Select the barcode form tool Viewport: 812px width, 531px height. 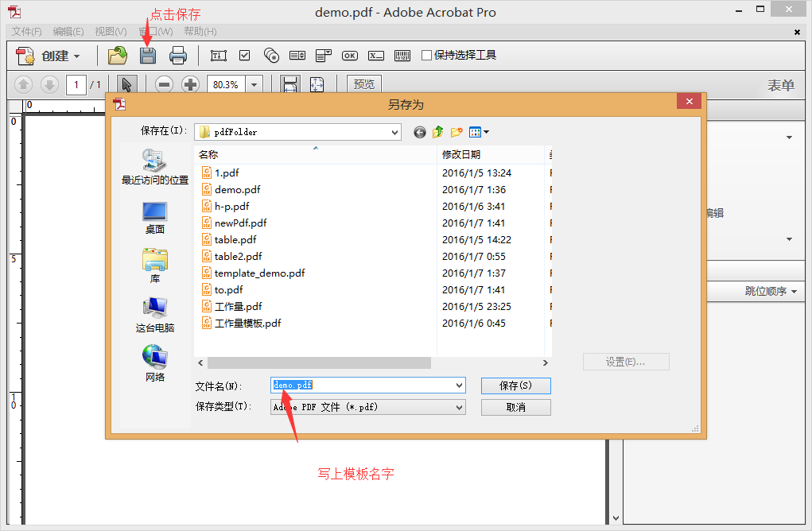402,56
